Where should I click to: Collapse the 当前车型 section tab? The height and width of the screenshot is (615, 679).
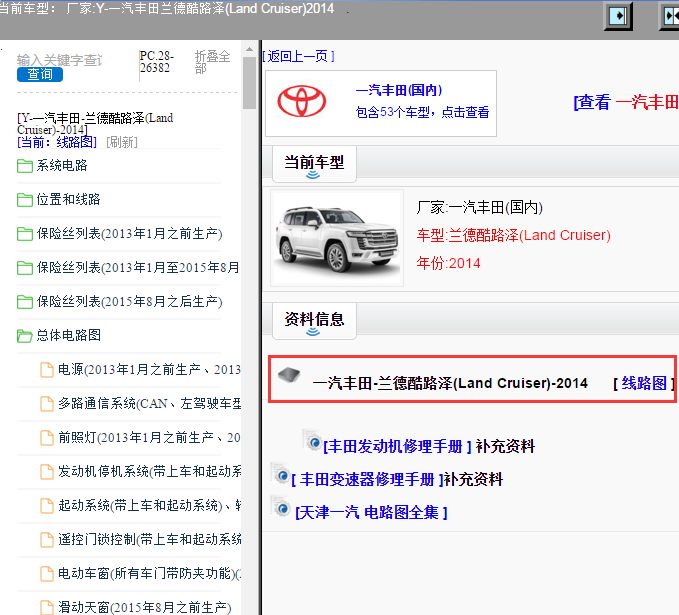click(314, 164)
